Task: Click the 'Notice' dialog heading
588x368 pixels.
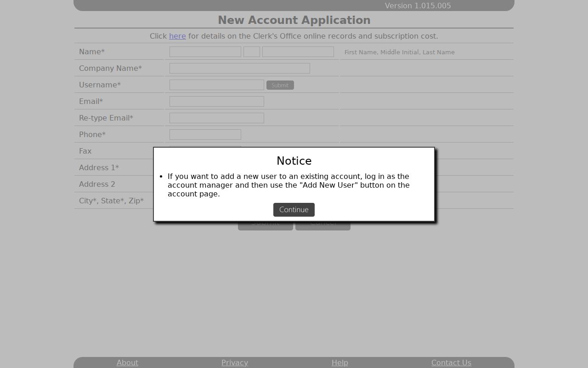Action: (x=294, y=161)
